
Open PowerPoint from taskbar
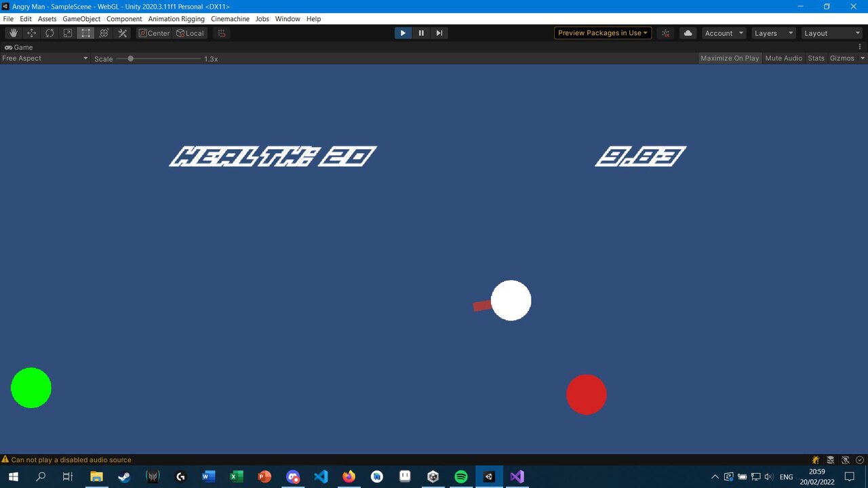pyautogui.click(x=264, y=476)
